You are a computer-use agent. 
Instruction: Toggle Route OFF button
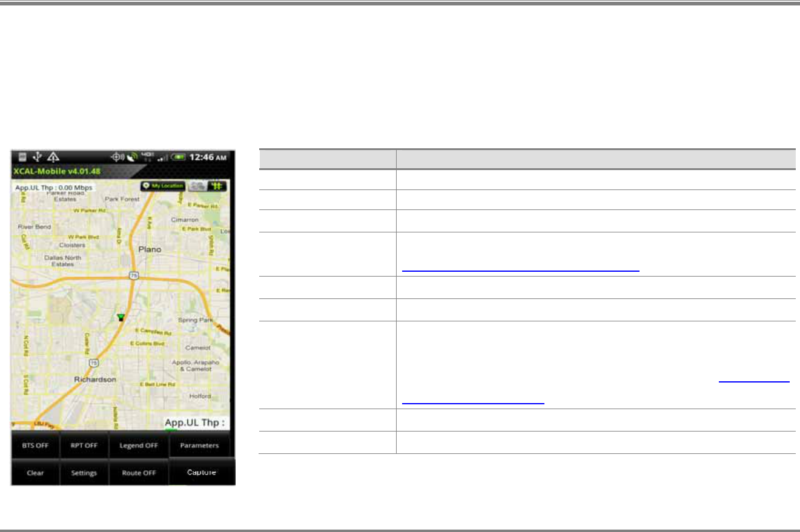pos(139,473)
